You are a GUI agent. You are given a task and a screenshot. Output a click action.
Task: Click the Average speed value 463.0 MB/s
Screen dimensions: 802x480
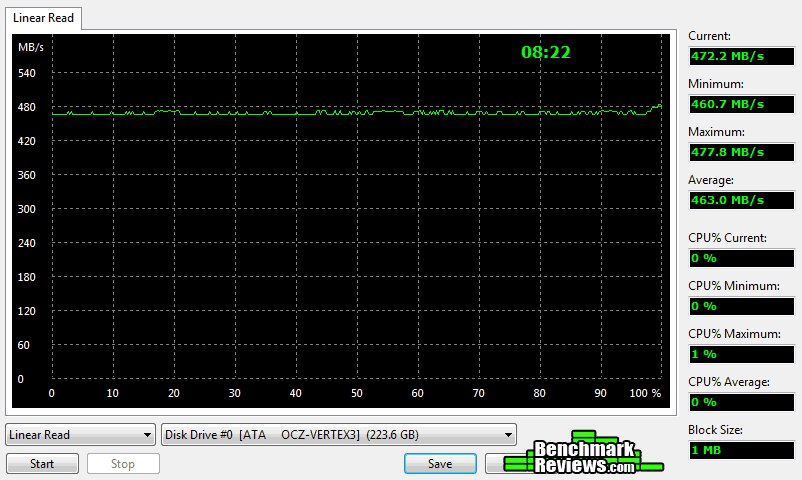pos(742,200)
